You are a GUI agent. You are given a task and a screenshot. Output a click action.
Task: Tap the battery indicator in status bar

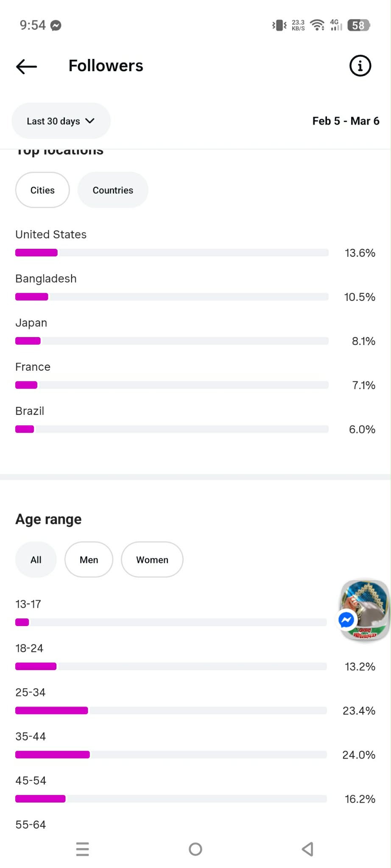click(x=358, y=25)
